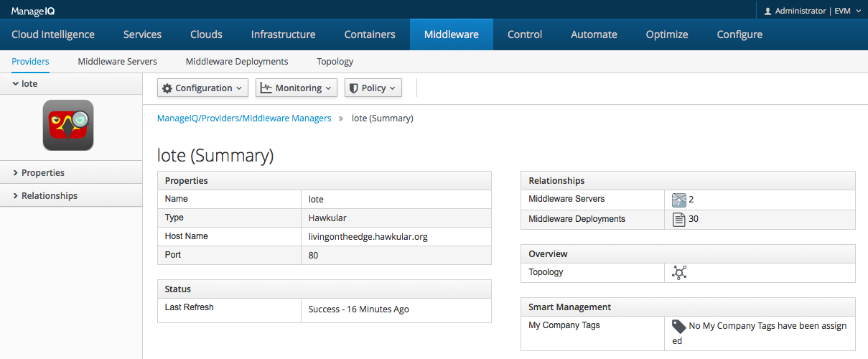Switch to the Middleware Servers tab
Viewport: 868px width, 359px height.
(x=118, y=62)
